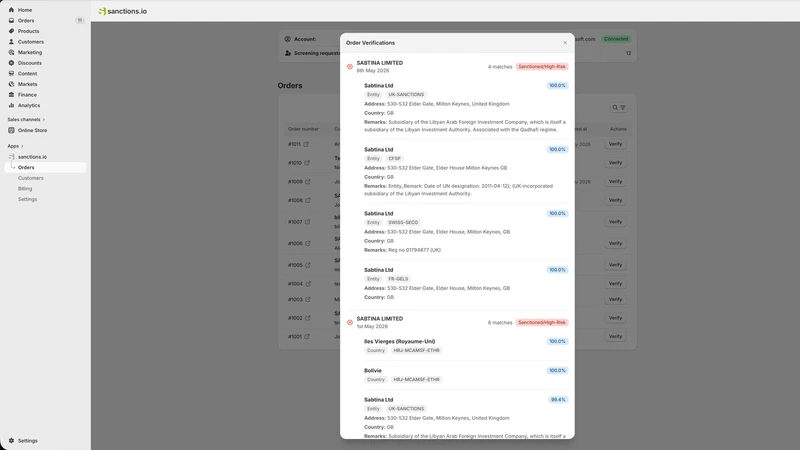Open the Customers sidebar item with person icon
This screenshot has width=800, height=450.
click(x=31, y=42)
